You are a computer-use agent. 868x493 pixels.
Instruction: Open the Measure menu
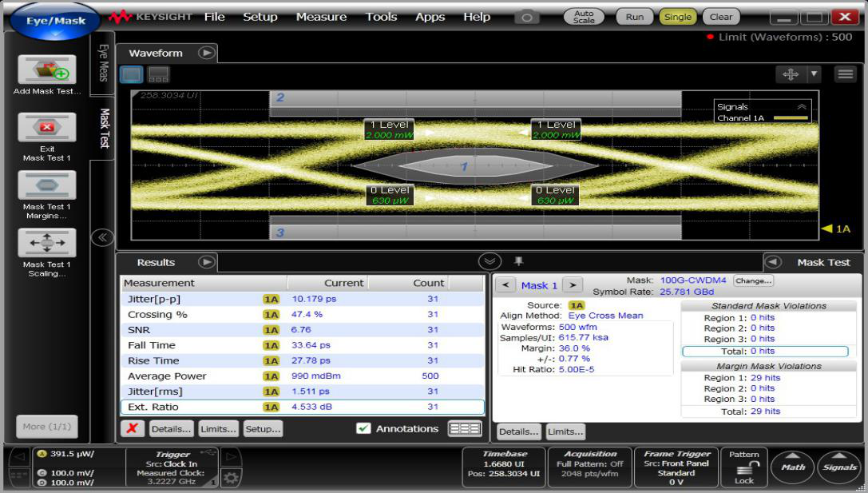pos(321,17)
